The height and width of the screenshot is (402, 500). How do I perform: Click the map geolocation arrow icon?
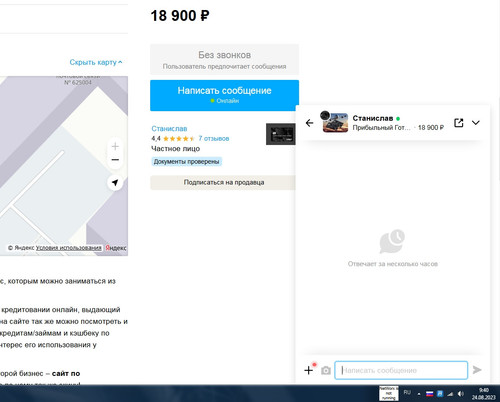[x=115, y=182]
